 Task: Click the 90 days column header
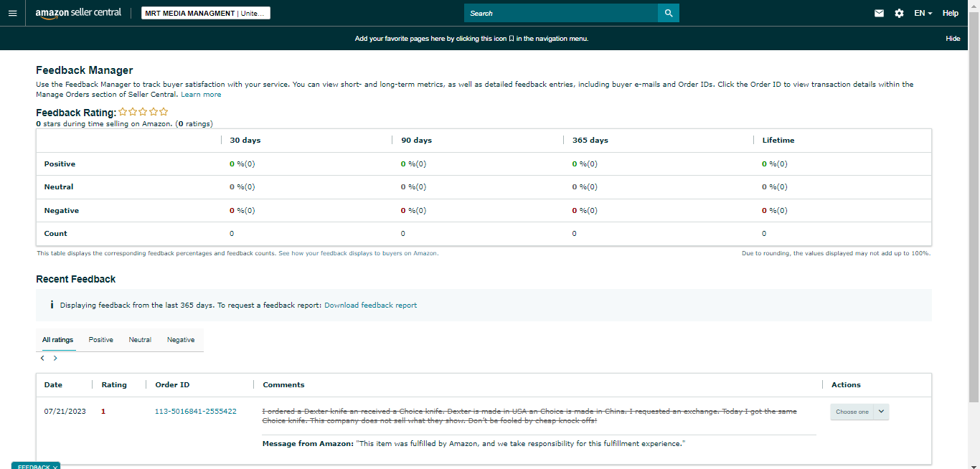click(417, 141)
